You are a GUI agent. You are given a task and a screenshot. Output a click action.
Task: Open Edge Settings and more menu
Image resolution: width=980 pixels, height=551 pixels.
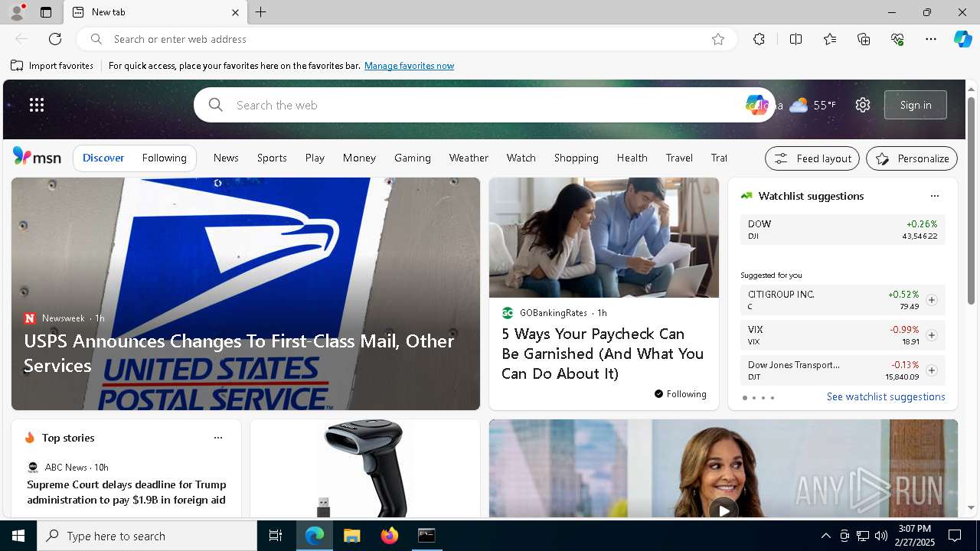(x=931, y=39)
